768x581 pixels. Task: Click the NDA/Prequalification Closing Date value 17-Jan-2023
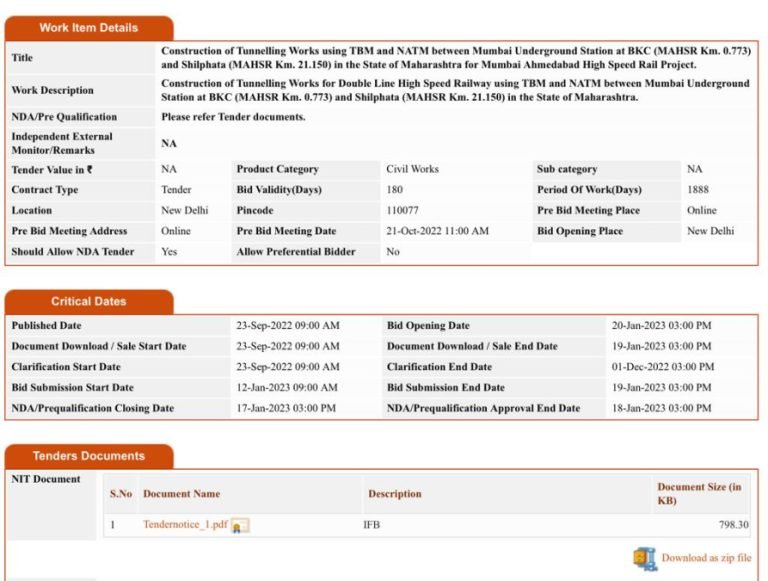point(286,408)
